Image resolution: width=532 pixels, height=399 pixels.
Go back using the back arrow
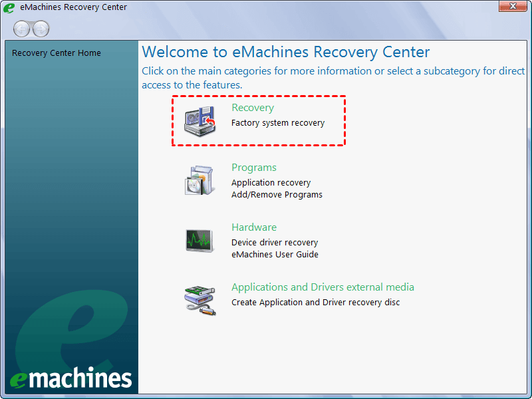click(x=22, y=29)
